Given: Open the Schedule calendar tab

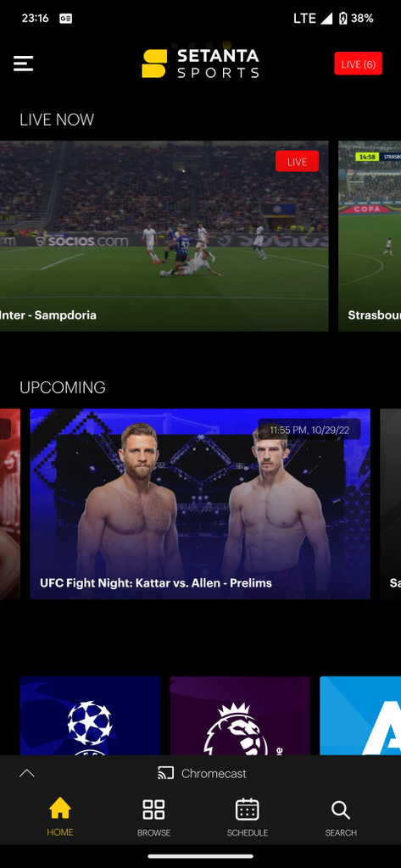Looking at the screenshot, I should (x=247, y=817).
